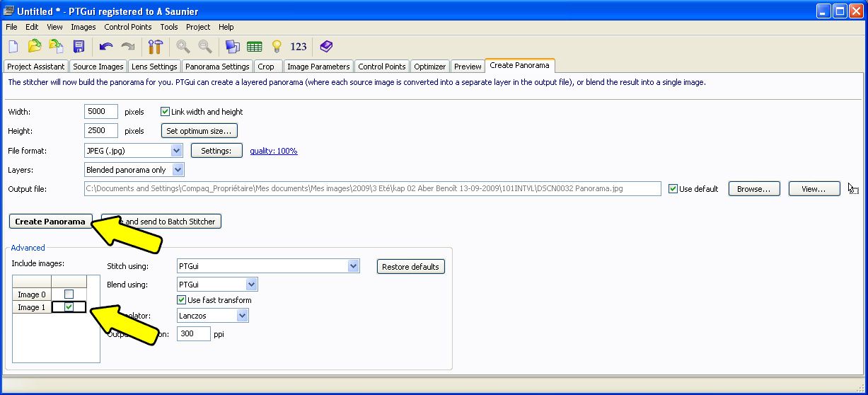
Task: Open the Tools menu
Action: point(168,27)
